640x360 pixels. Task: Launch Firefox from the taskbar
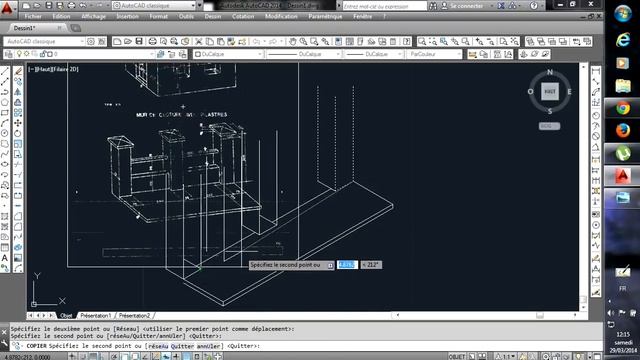coord(623,131)
